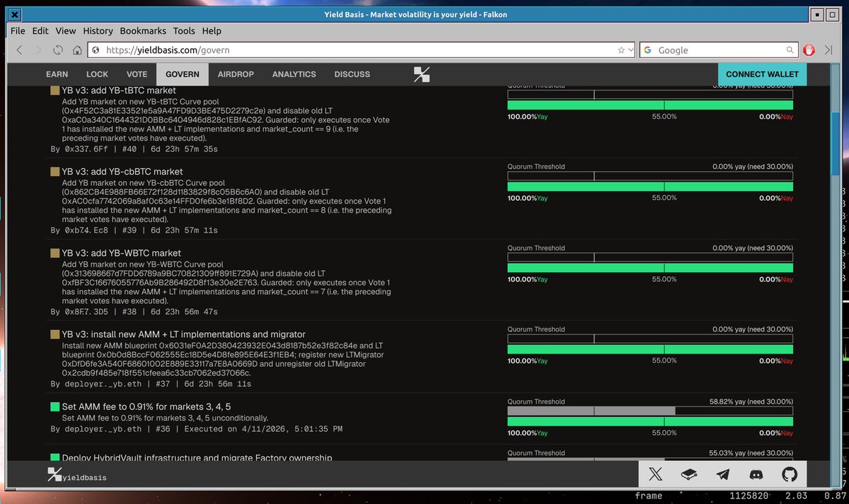Click the green square beside 'Deploy HybridVault infrastructure'
This screenshot has height=504, width=849.
tap(54, 458)
